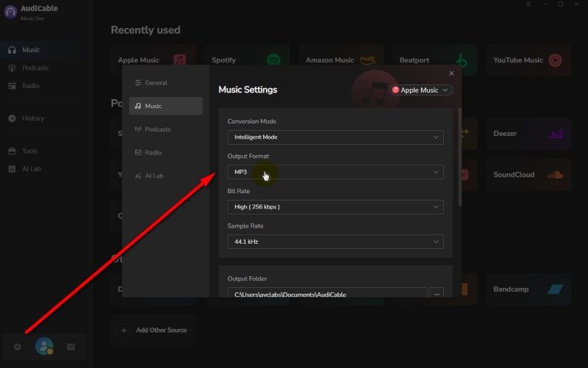This screenshot has height=368, width=588.
Task: Expand the Conversion Mode dropdown
Action: click(x=335, y=137)
